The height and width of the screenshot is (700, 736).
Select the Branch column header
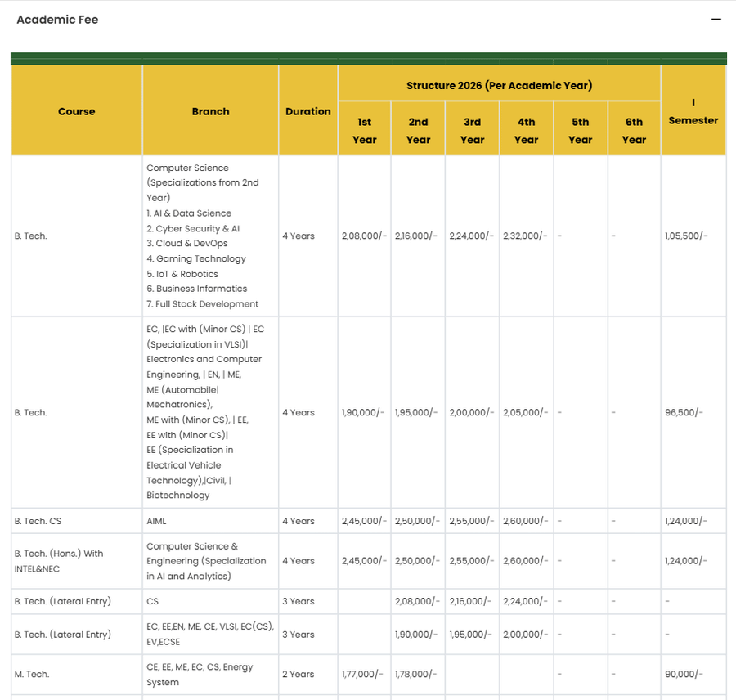pos(210,111)
